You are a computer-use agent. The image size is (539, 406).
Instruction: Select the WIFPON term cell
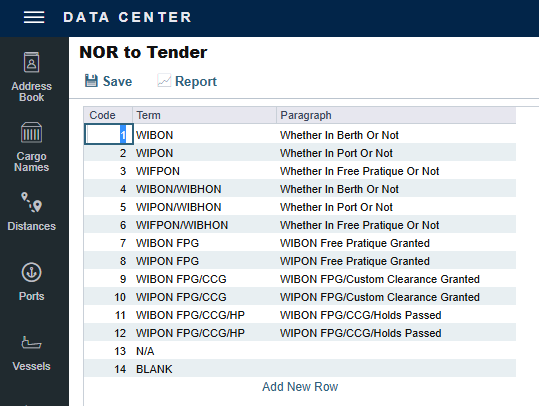click(205, 171)
